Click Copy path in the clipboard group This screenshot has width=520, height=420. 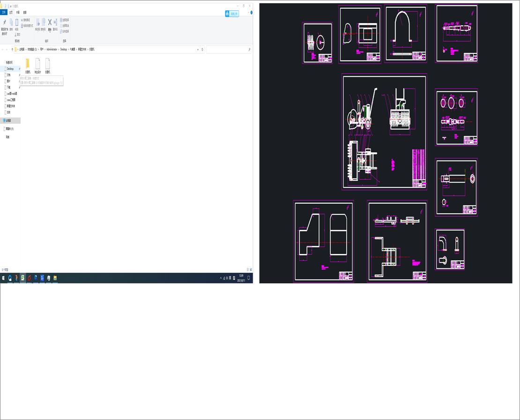pyautogui.click(x=26, y=20)
